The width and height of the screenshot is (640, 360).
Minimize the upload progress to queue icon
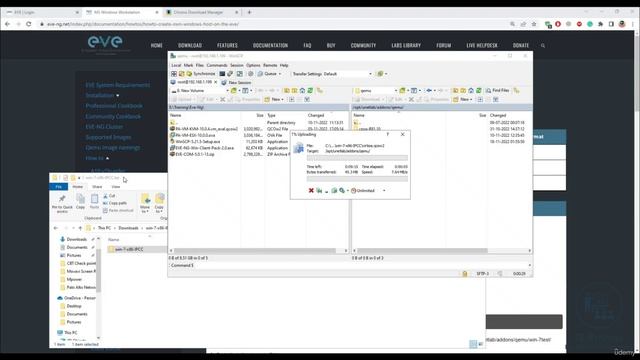pos(319,191)
